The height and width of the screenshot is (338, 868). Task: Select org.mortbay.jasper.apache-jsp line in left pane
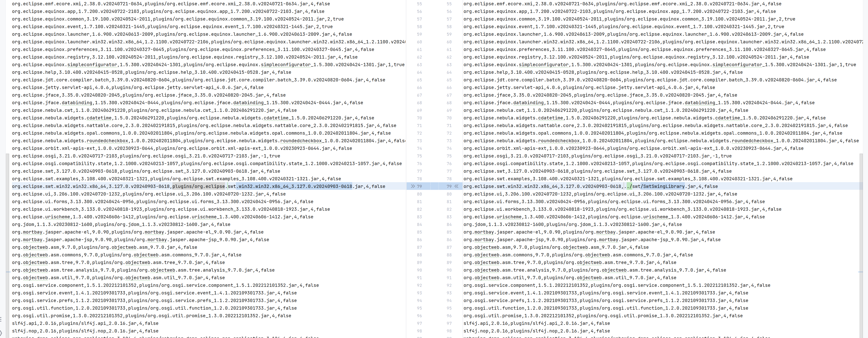tap(141, 240)
